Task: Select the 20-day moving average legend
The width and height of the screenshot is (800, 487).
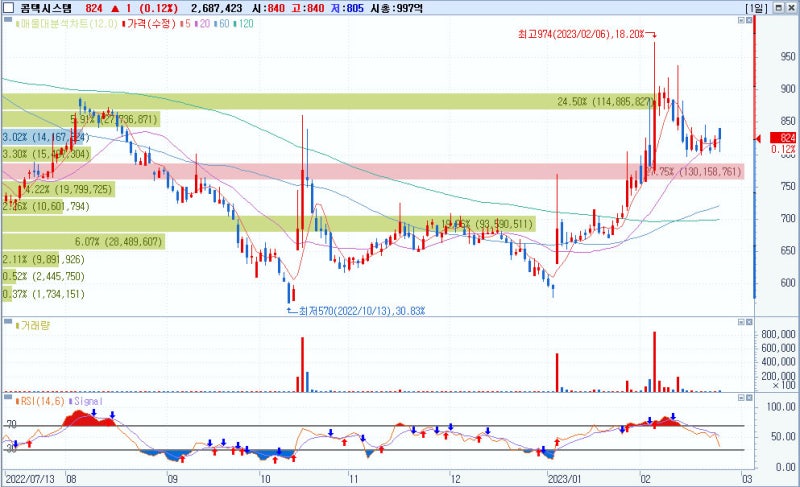Action: (x=203, y=23)
